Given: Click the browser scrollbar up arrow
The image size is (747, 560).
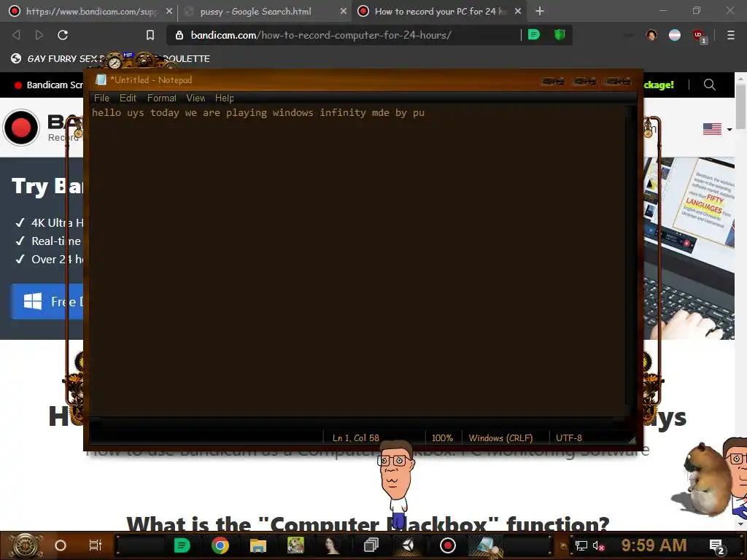Looking at the screenshot, I should pos(741,77).
